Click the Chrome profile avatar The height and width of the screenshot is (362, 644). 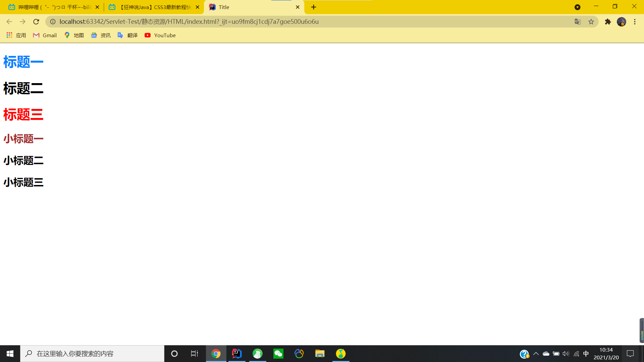[x=622, y=21]
